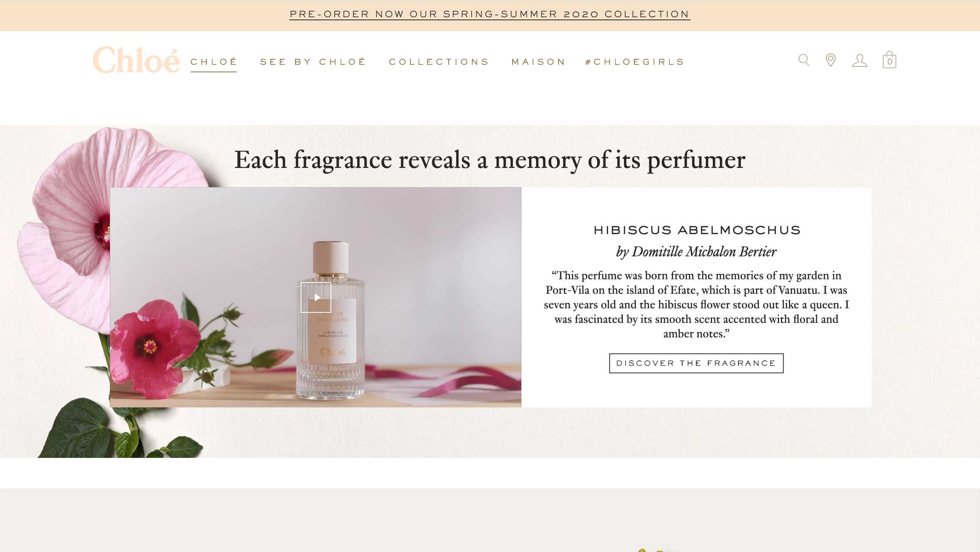Open the shopping bag icon
The width and height of the screenshot is (980, 552).
click(889, 60)
